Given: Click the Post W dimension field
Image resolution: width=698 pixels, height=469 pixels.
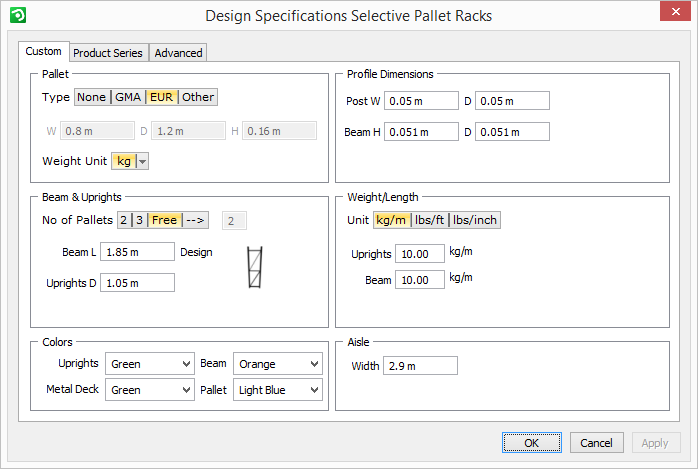Looking at the screenshot, I should click(x=421, y=101).
